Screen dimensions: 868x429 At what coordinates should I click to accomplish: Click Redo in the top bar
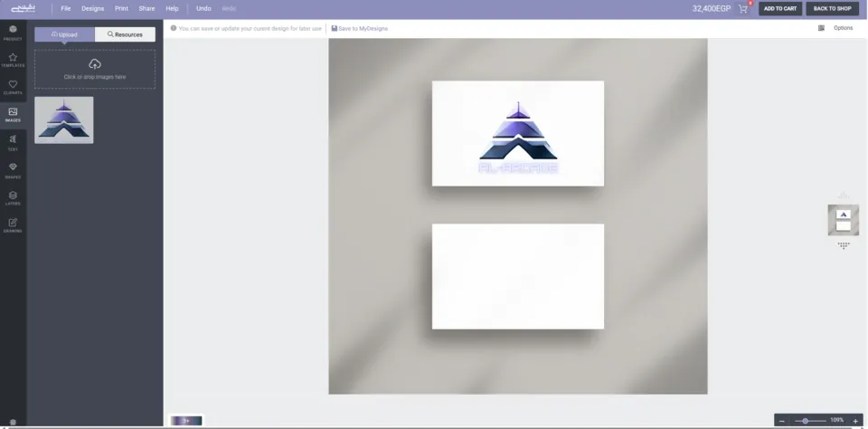pos(229,9)
